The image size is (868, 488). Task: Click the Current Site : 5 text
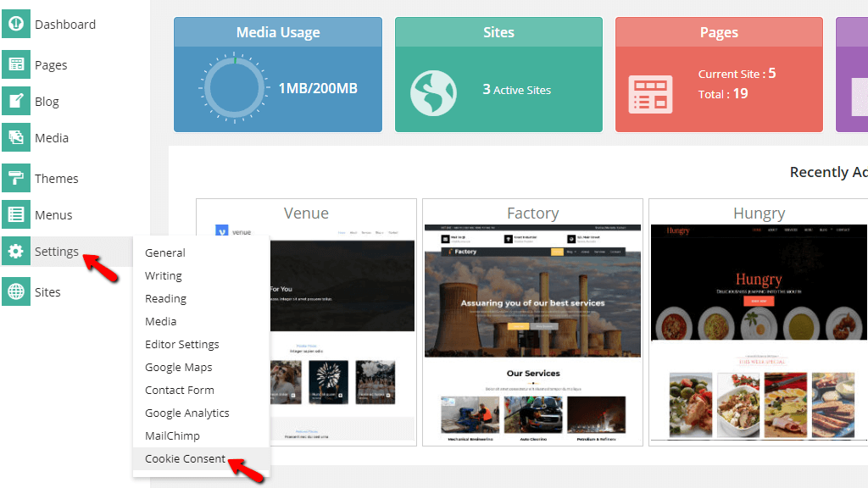737,74
